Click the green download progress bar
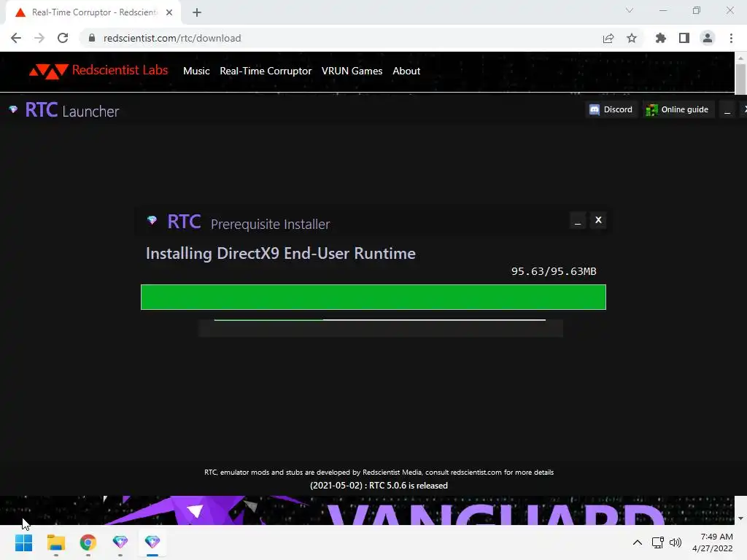The image size is (747, 560). 373,297
